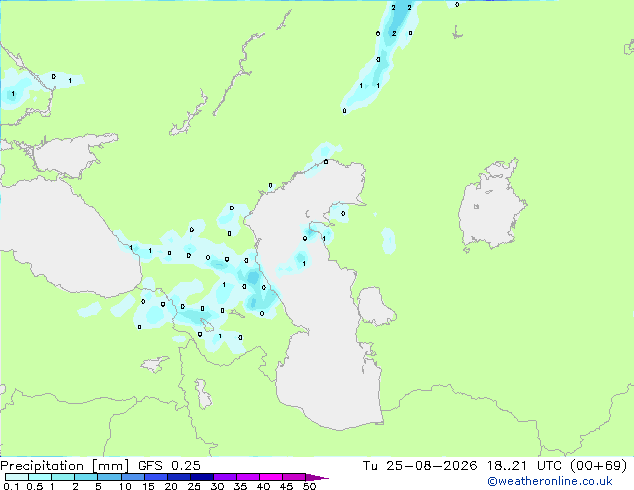Click the Aral Sea on the map

[491, 204]
